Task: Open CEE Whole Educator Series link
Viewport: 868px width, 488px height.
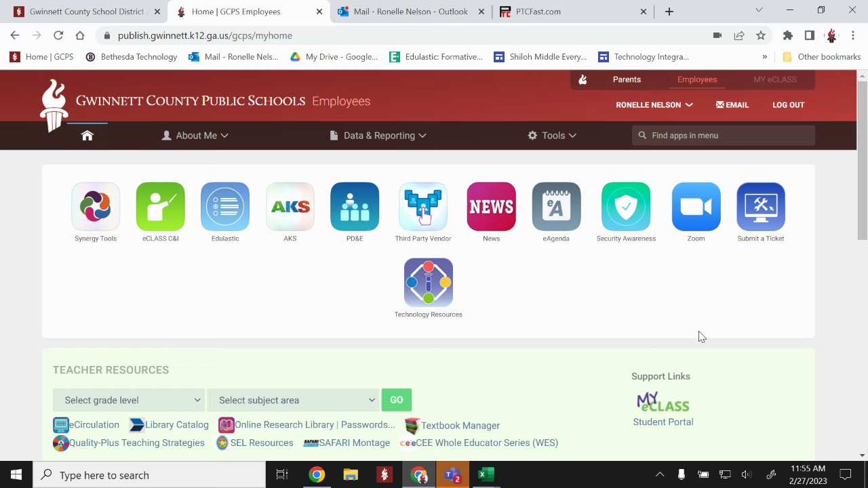Action: (x=479, y=443)
